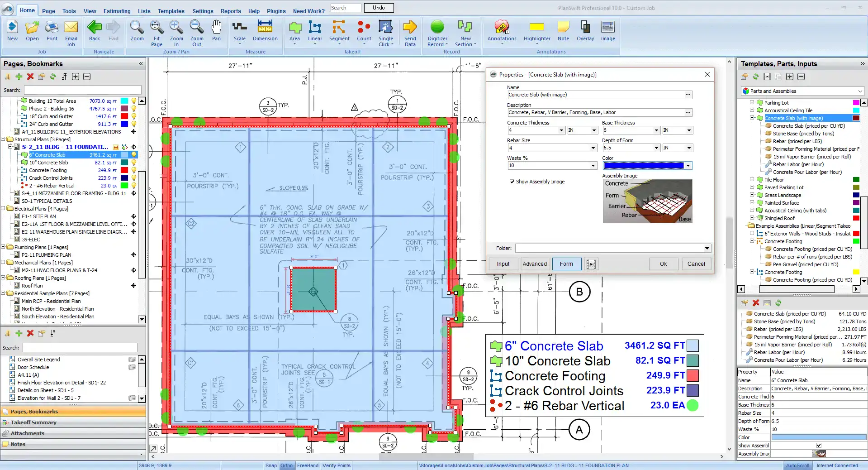Click the Zoom Out icon

click(x=197, y=33)
